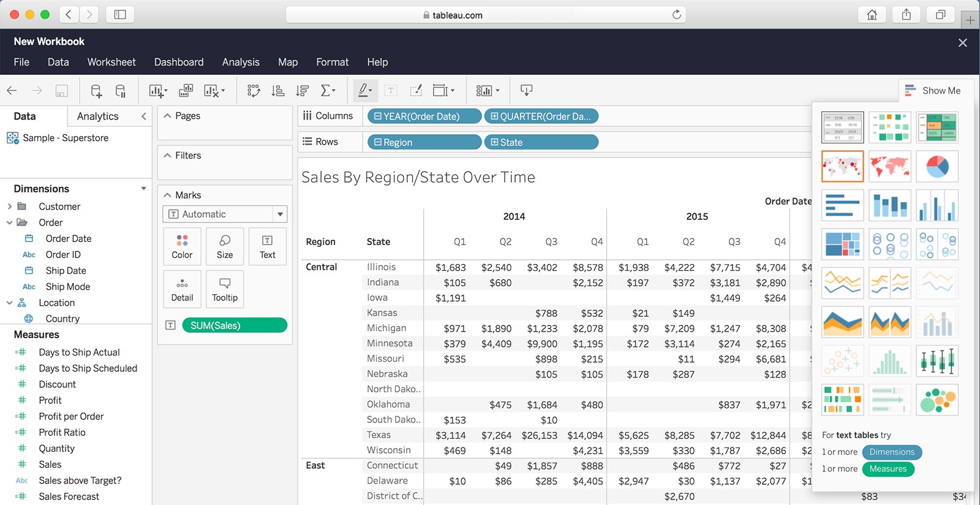Click the New Data Source toolbar icon
The height and width of the screenshot is (505, 980).
96,91
